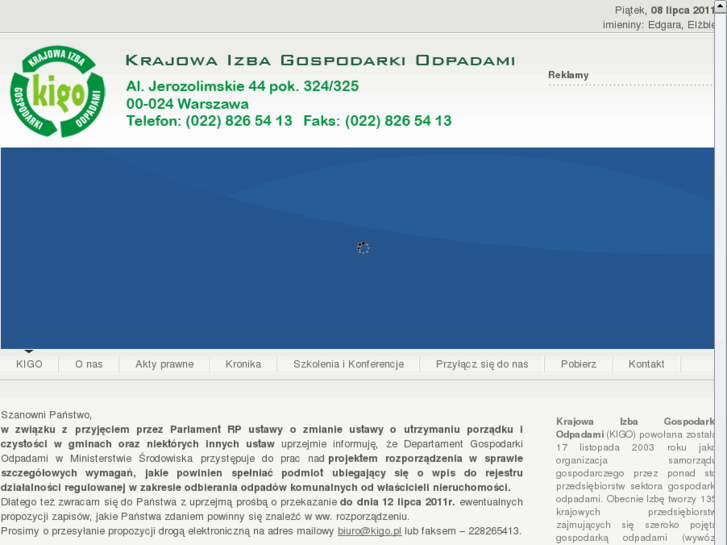The height and width of the screenshot is (545, 727).
Task: Go to Kronika section
Action: 243,364
